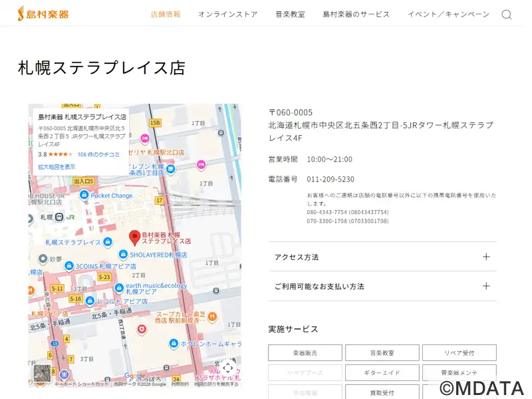Click the red store location pin on map
The height and width of the screenshot is (399, 532).
point(134,237)
